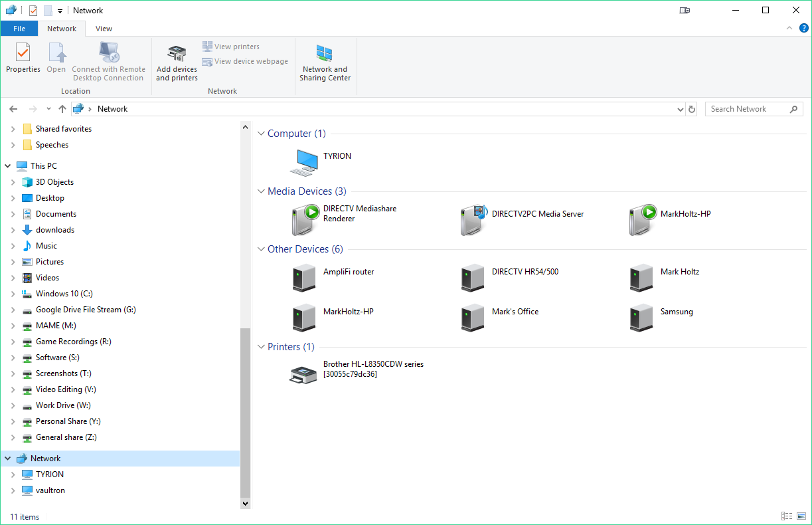Select Videos in navigation pane
Screen dimensions: 812x525
47,278
